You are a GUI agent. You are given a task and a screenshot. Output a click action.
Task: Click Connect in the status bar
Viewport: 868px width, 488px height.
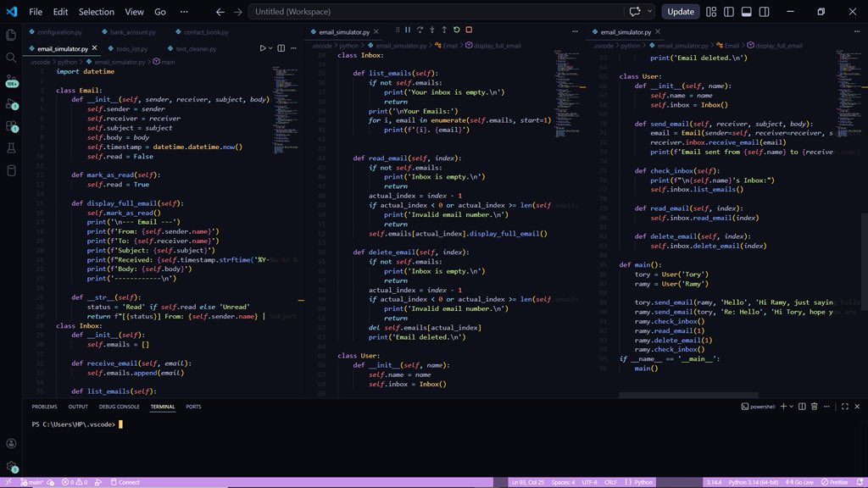coord(125,482)
